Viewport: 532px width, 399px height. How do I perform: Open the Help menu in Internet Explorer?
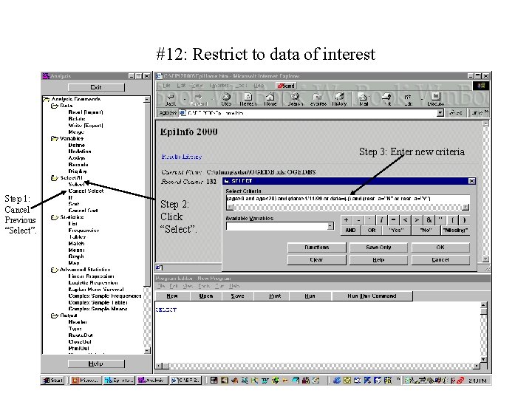[259, 86]
